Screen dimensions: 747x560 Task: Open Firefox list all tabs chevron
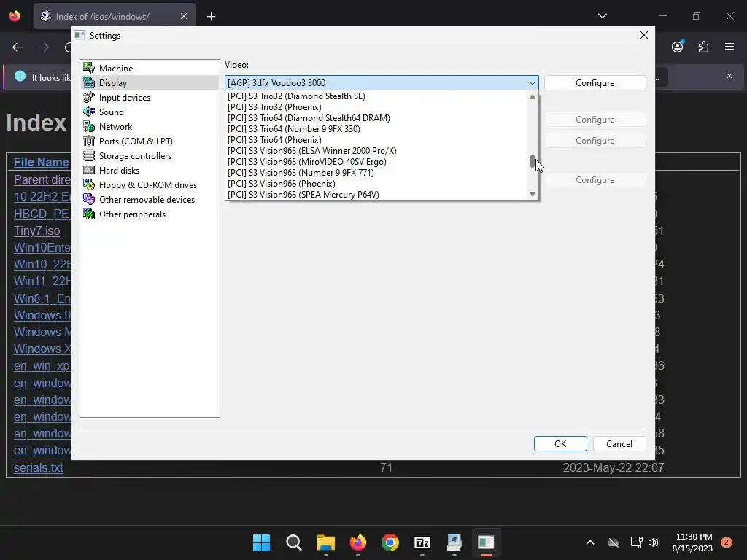pyautogui.click(x=602, y=16)
